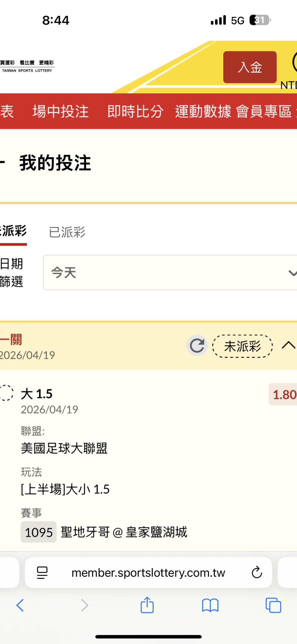Tap the bet refresh circular arrow icon
Viewport: 297px width, 644px height.
coord(197,345)
